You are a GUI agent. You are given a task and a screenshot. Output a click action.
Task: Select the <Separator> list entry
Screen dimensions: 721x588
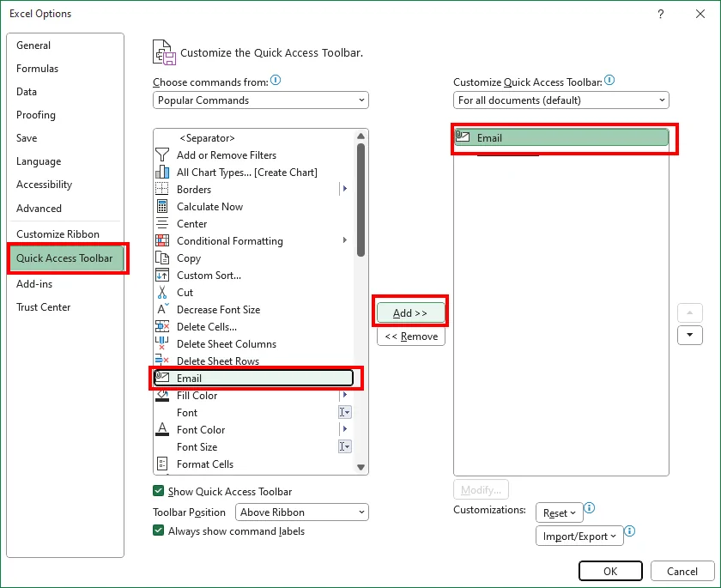point(254,138)
